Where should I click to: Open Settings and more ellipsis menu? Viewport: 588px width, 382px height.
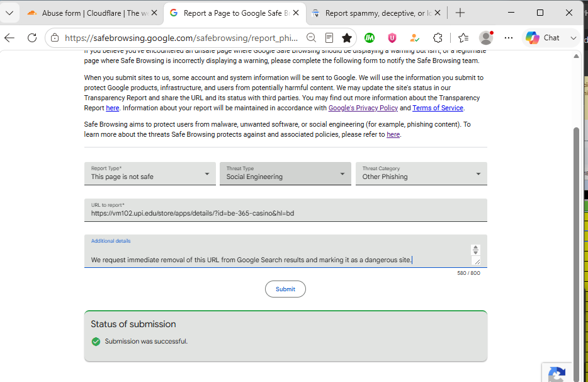pos(509,38)
